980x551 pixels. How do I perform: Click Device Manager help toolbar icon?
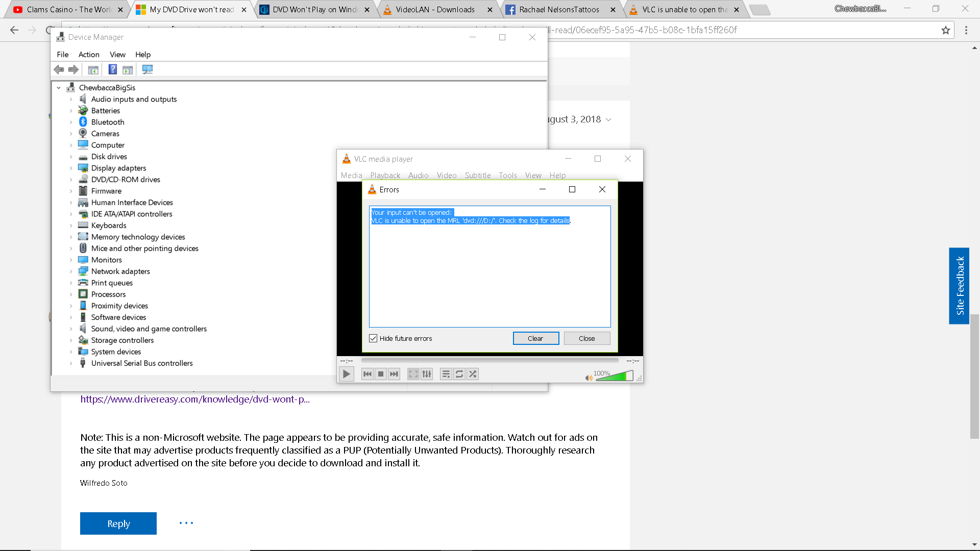tap(113, 69)
